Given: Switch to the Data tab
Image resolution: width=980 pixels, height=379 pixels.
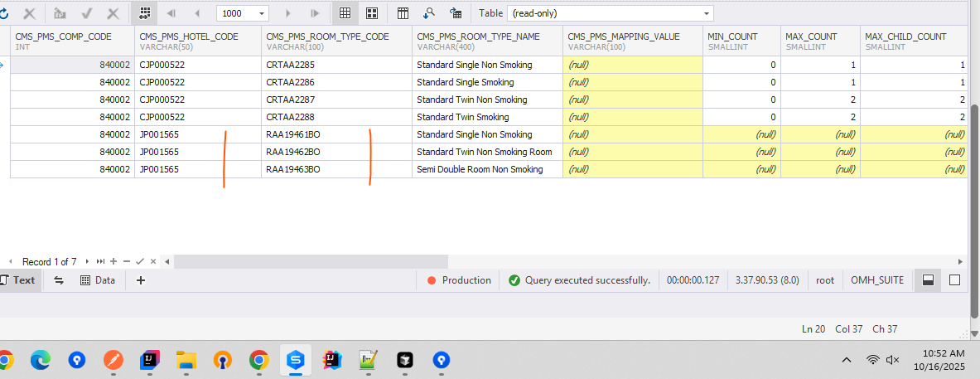Looking at the screenshot, I should click(x=98, y=280).
